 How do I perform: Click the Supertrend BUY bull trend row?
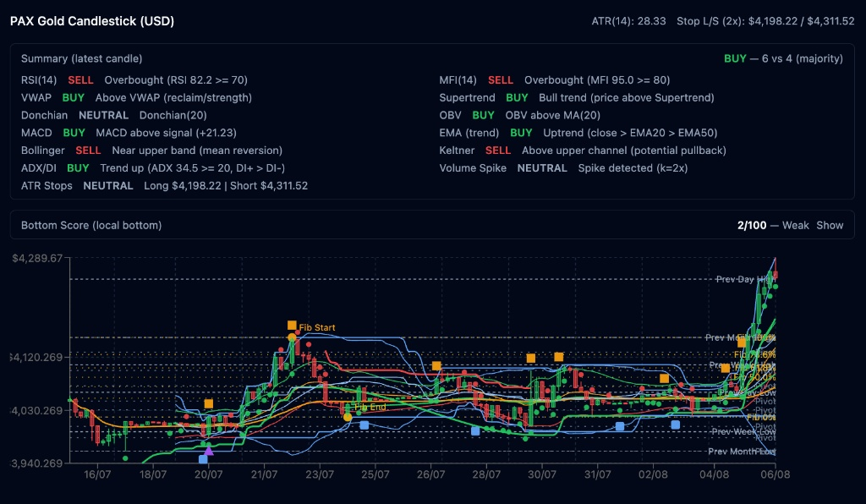pos(577,98)
